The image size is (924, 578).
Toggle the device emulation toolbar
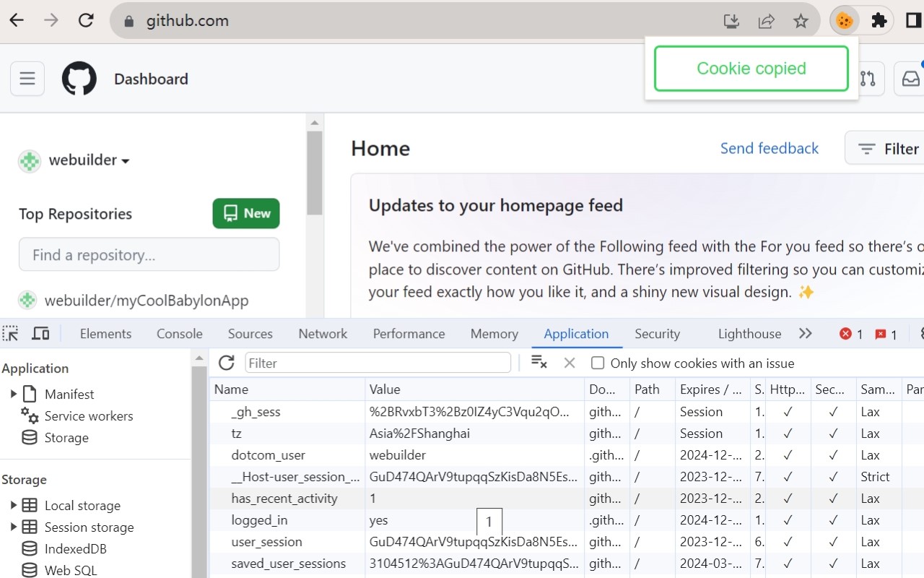point(40,333)
